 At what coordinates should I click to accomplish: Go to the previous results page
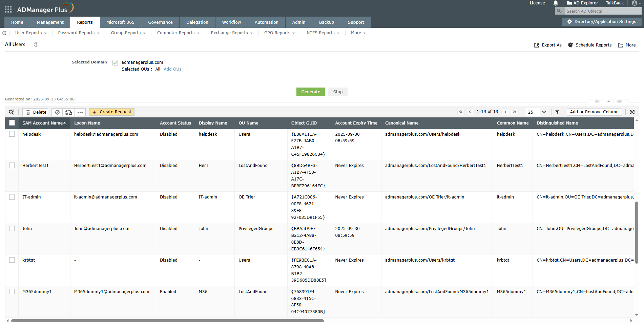point(470,112)
